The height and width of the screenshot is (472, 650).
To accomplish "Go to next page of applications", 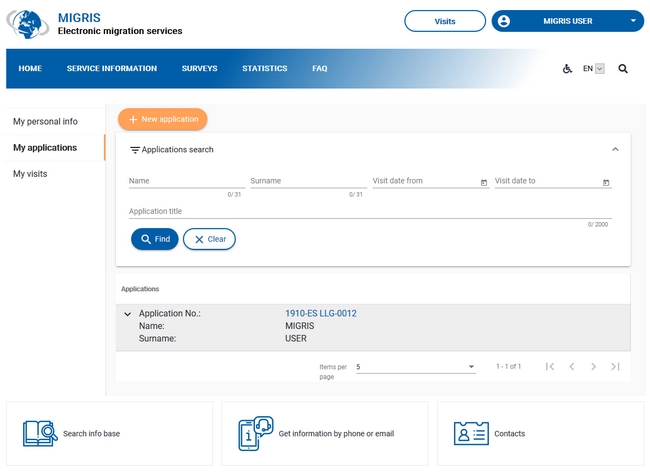I will [x=593, y=367].
